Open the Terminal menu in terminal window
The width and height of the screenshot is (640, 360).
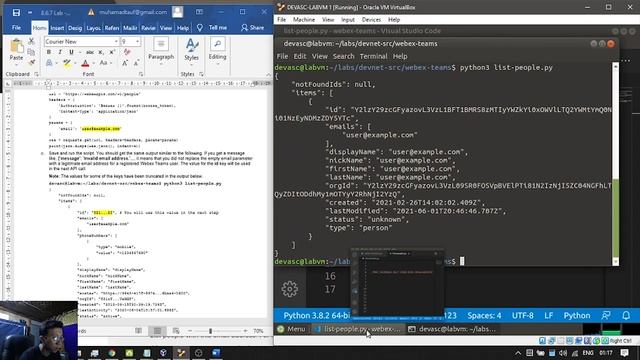pyautogui.click(x=373, y=56)
